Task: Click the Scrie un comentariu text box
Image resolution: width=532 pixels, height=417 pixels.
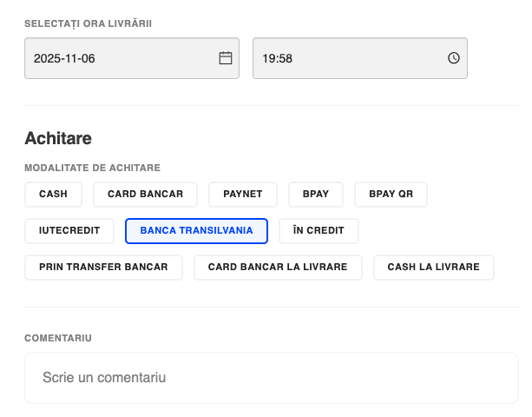Action: click(271, 378)
